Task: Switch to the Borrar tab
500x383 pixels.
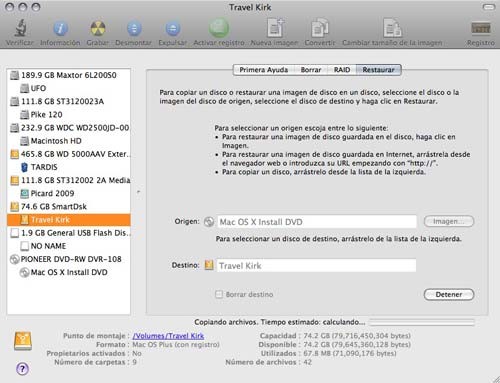Action: click(x=311, y=70)
